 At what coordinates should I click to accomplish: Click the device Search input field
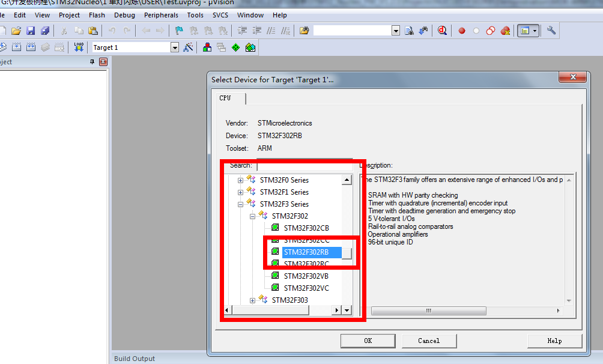[x=305, y=166]
